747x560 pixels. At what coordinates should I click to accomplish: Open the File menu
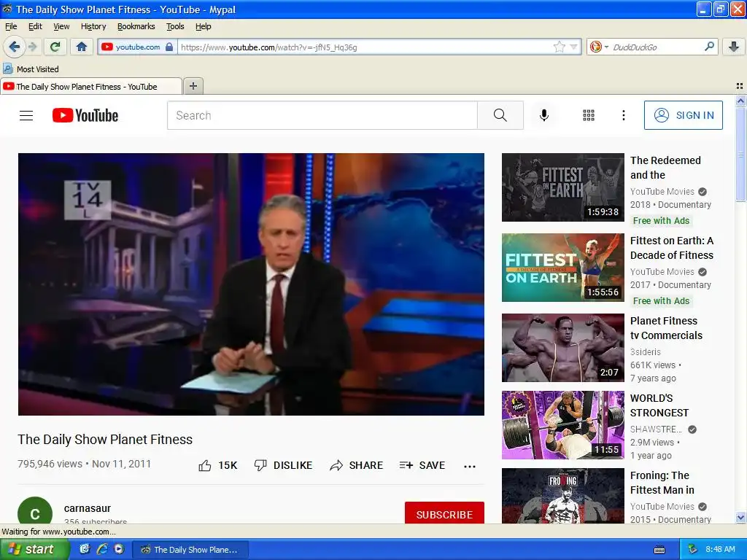click(x=11, y=26)
